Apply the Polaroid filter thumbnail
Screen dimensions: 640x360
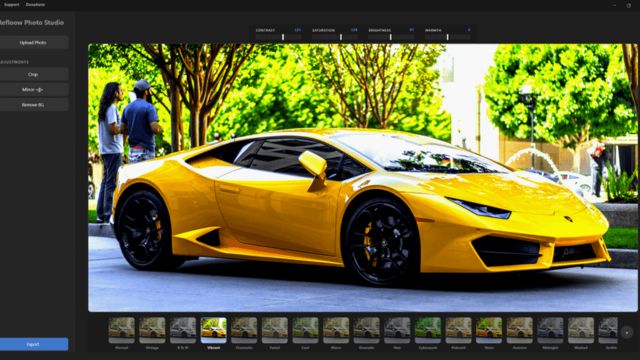pyautogui.click(x=458, y=330)
